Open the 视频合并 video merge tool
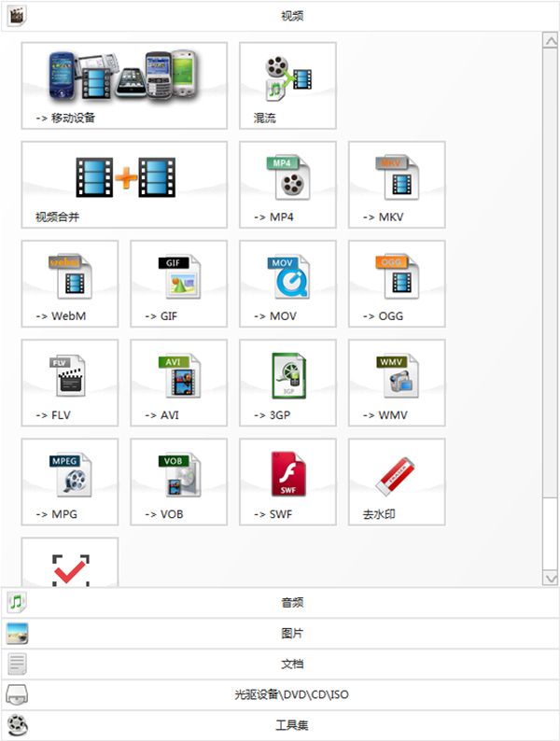This screenshot has width=560, height=741. [x=124, y=184]
